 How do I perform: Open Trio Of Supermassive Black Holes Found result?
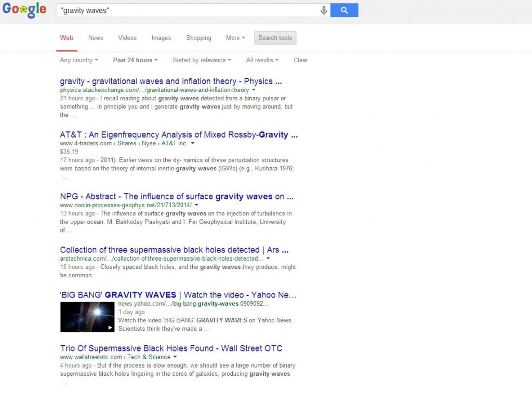[171, 348]
